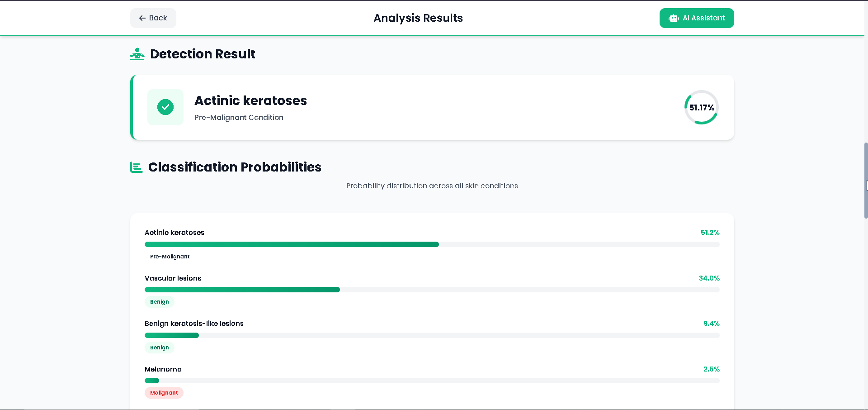Switch to the Analysis Results header tab
The image size is (868, 410).
click(418, 18)
